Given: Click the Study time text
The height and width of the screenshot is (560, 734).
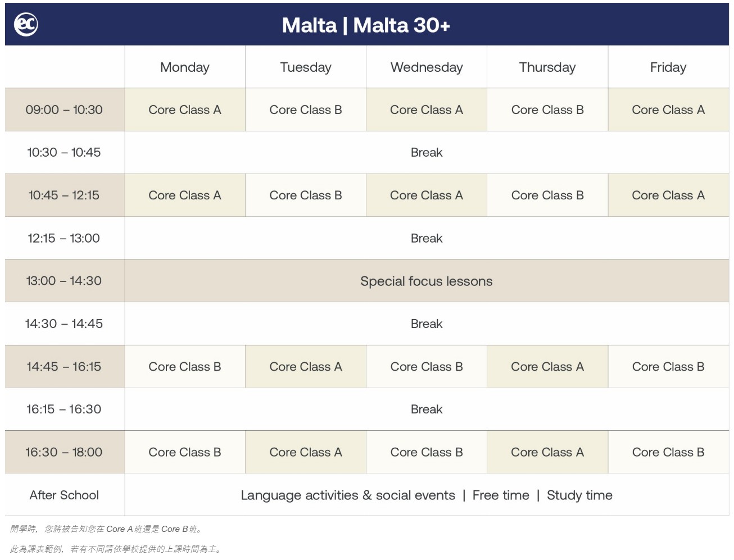Looking at the screenshot, I should [579, 495].
